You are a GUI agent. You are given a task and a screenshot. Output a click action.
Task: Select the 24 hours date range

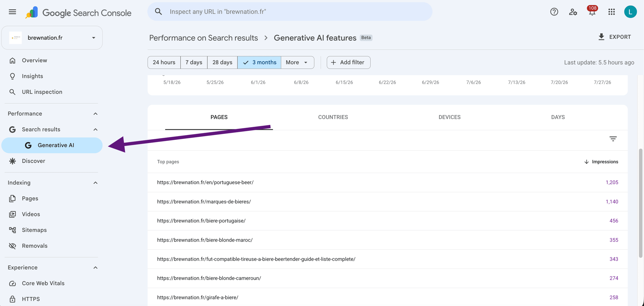[164, 62]
